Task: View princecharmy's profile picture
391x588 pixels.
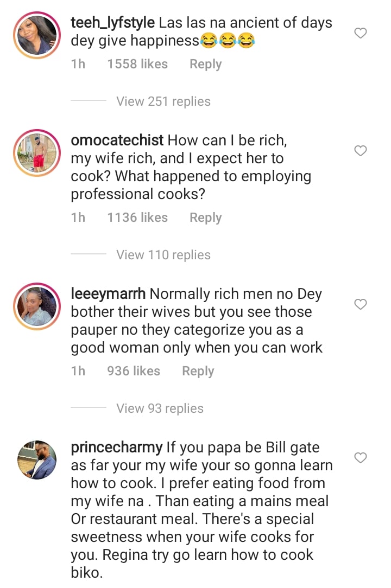Action: click(x=36, y=459)
